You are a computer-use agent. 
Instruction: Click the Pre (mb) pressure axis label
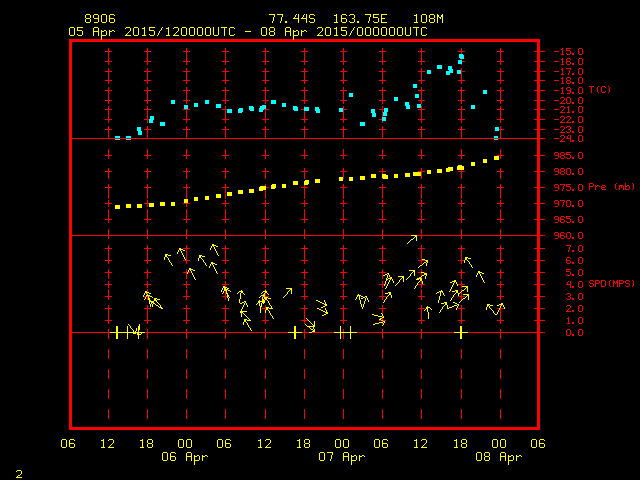[611, 187]
